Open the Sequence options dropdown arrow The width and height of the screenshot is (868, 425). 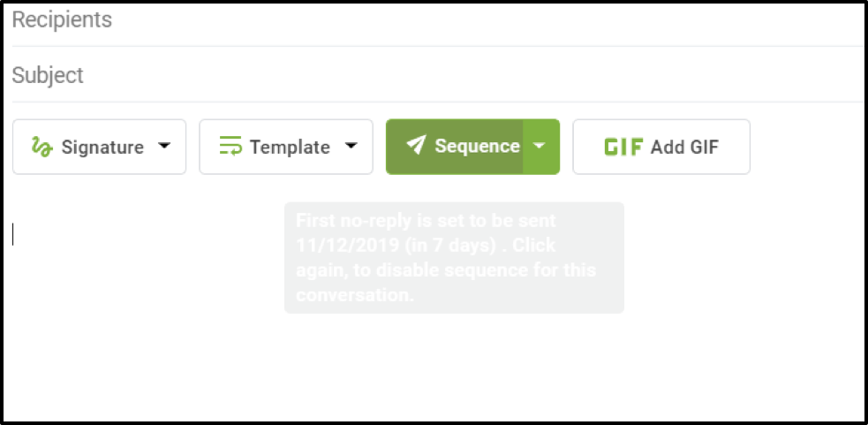click(541, 147)
